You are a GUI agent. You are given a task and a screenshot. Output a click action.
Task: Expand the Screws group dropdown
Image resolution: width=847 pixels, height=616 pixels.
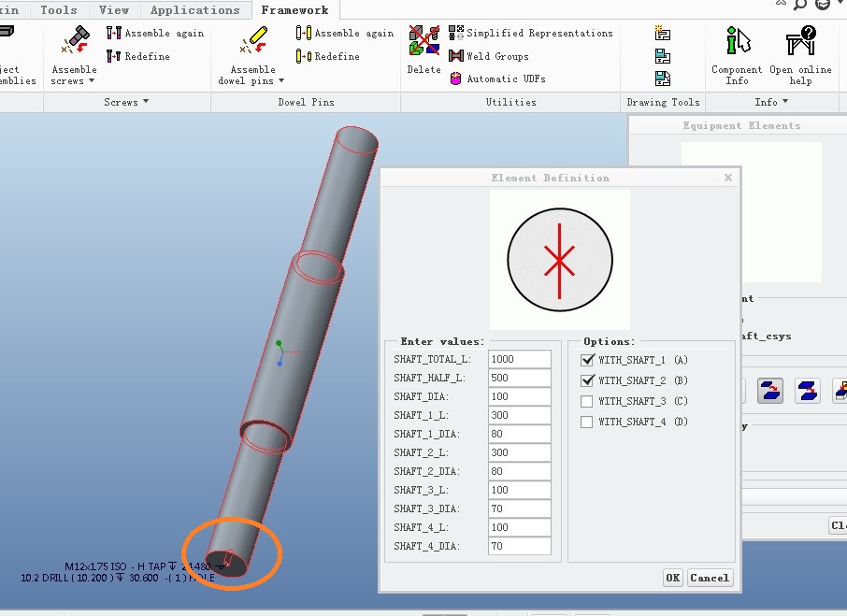146,102
